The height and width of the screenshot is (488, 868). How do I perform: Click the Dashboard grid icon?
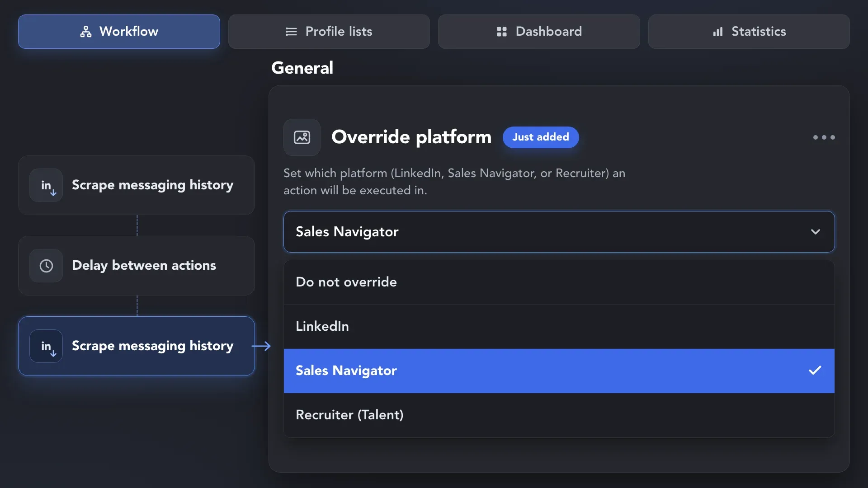pyautogui.click(x=501, y=32)
